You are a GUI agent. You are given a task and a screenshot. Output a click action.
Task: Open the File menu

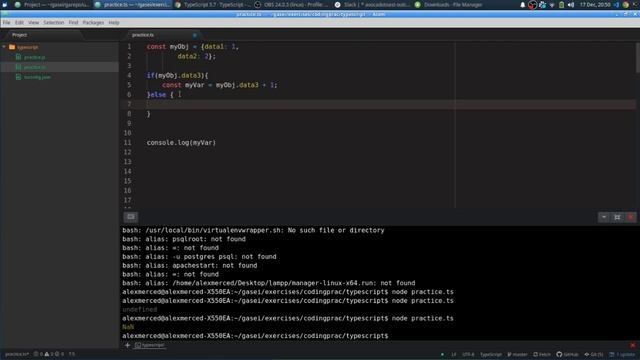(x=7, y=23)
